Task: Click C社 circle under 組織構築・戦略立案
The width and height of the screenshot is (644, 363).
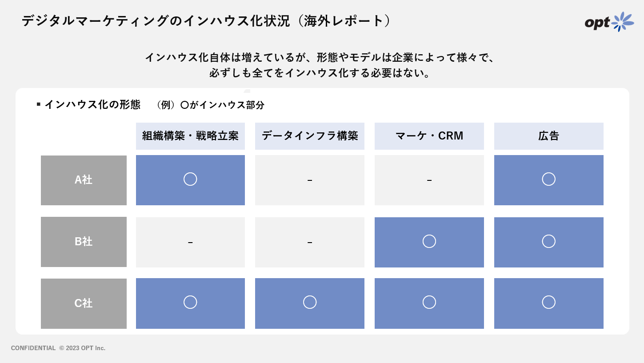Action: tap(190, 302)
